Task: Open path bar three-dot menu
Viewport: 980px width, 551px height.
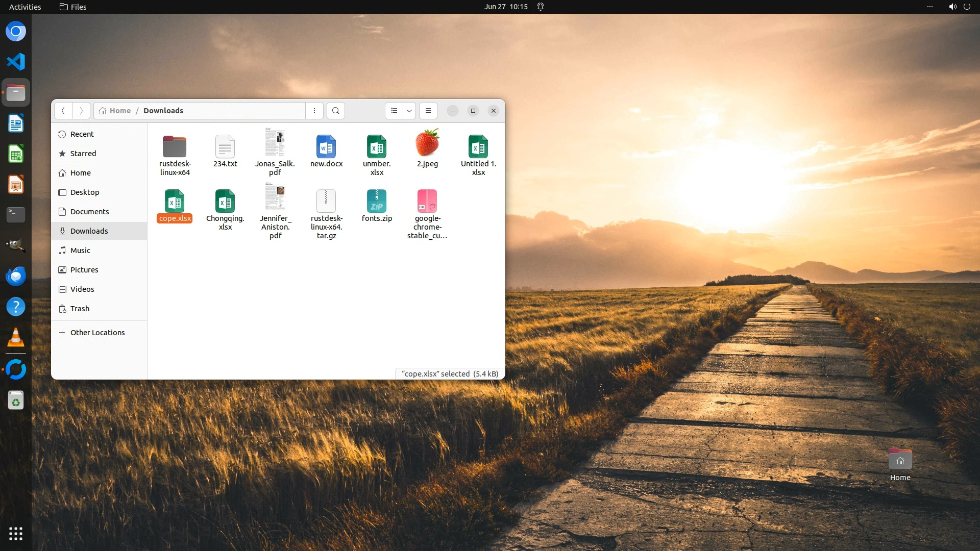Action: [x=314, y=111]
